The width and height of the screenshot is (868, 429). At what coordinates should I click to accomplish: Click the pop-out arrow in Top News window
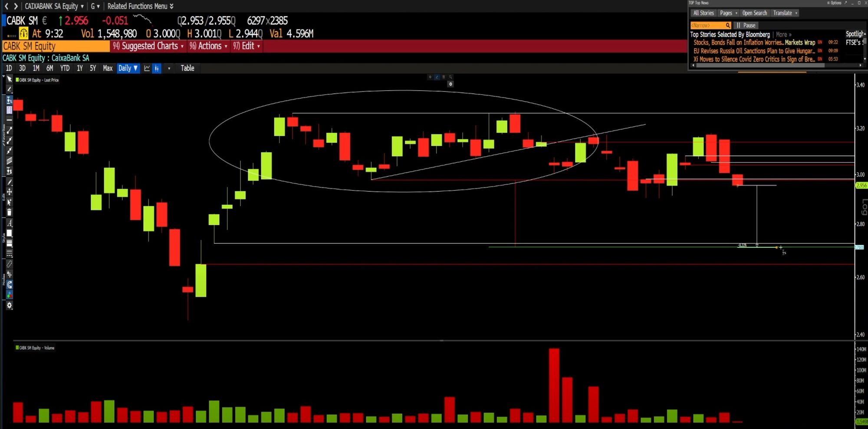pyautogui.click(x=845, y=3)
